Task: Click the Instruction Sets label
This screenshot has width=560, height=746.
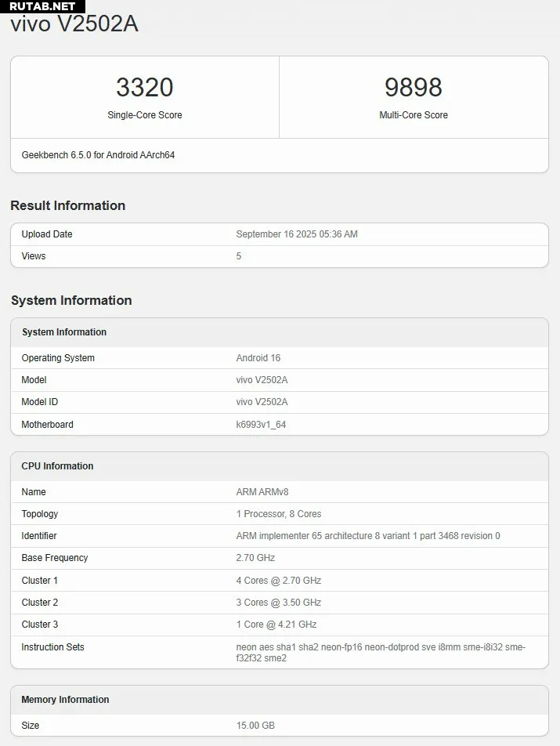Action: click(x=52, y=647)
